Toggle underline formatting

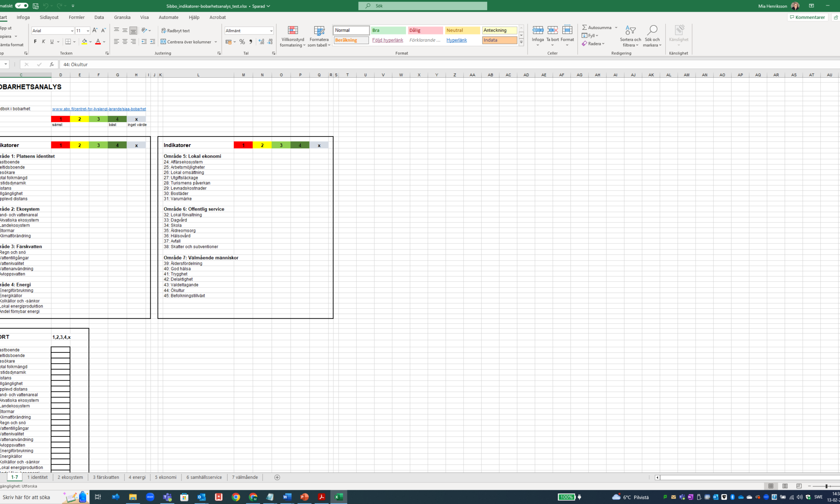coord(52,42)
